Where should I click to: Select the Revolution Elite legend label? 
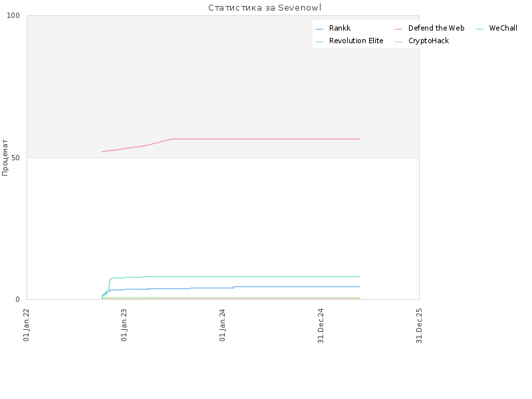click(356, 41)
